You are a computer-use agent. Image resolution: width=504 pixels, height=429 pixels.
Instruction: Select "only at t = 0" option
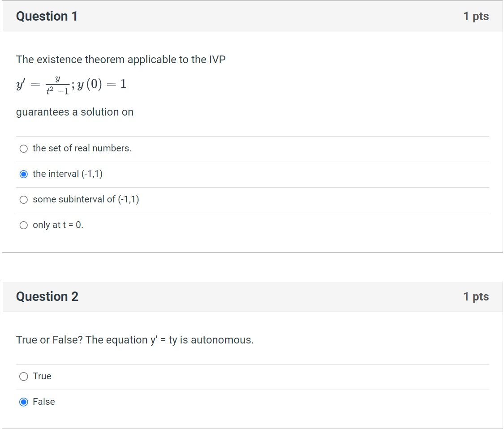[x=23, y=225]
